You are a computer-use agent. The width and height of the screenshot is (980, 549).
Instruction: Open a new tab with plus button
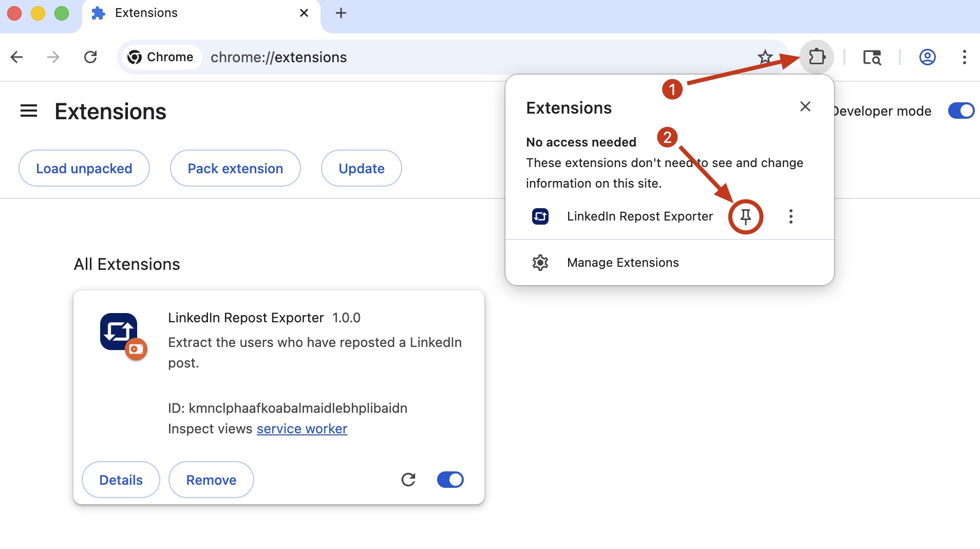[341, 13]
